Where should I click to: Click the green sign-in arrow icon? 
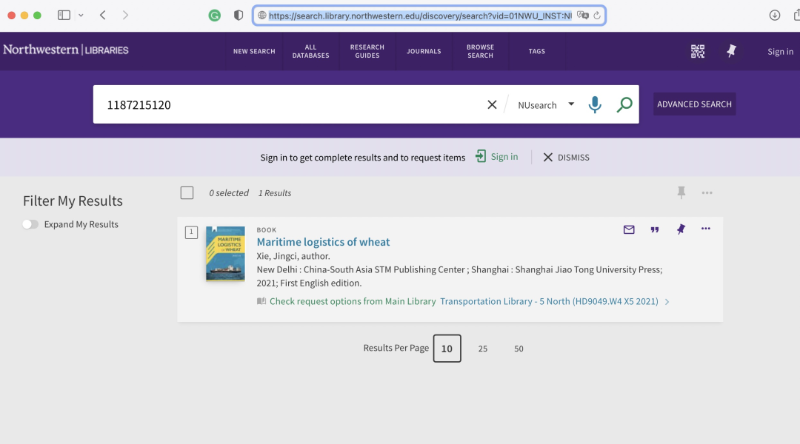click(481, 156)
